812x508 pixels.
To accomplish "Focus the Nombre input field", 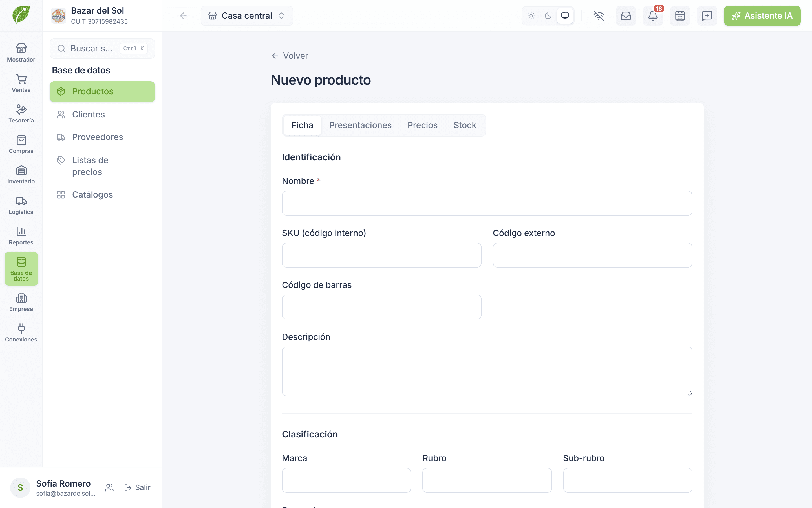I will pyautogui.click(x=487, y=203).
